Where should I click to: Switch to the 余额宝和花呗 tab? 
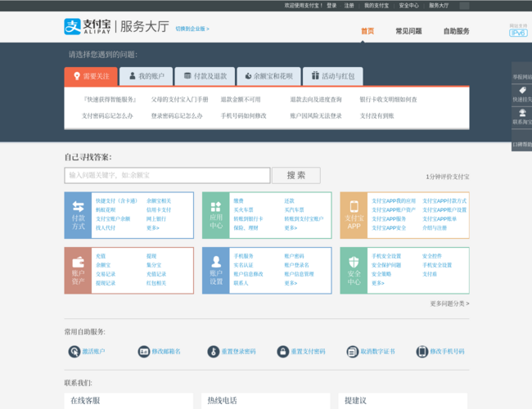(x=268, y=76)
